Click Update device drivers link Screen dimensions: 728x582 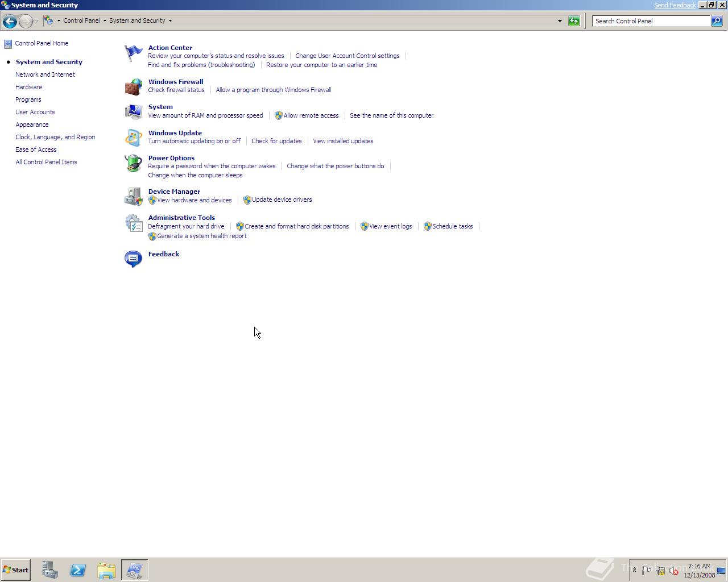click(282, 199)
